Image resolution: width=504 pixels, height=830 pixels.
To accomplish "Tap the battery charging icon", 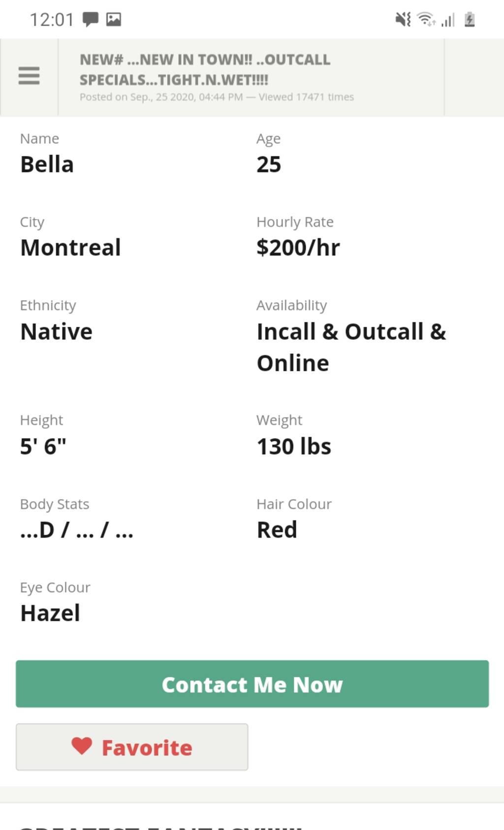I will pos(470,20).
